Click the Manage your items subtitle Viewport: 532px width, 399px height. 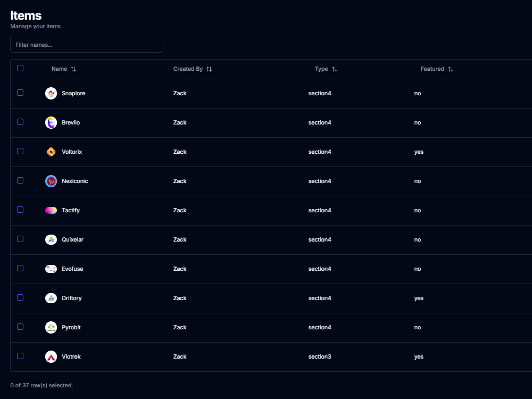35,26
